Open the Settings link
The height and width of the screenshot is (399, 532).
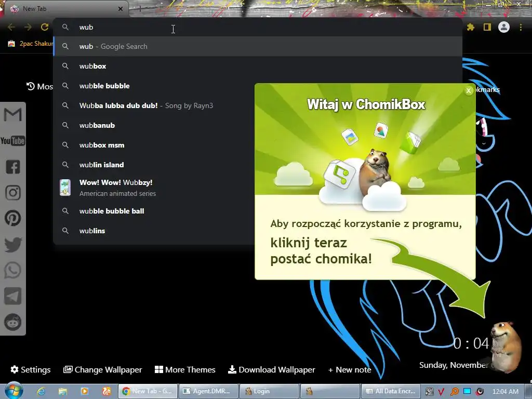point(31,369)
